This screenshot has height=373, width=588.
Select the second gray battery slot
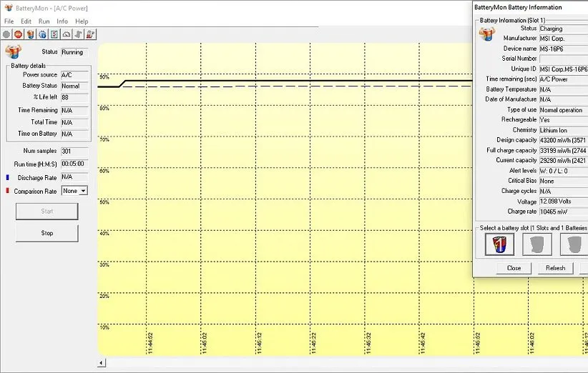point(537,244)
